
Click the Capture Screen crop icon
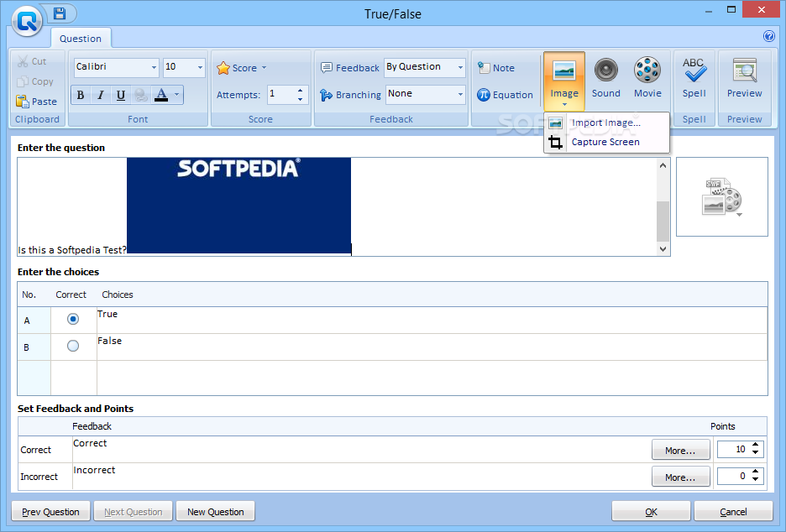pos(555,143)
